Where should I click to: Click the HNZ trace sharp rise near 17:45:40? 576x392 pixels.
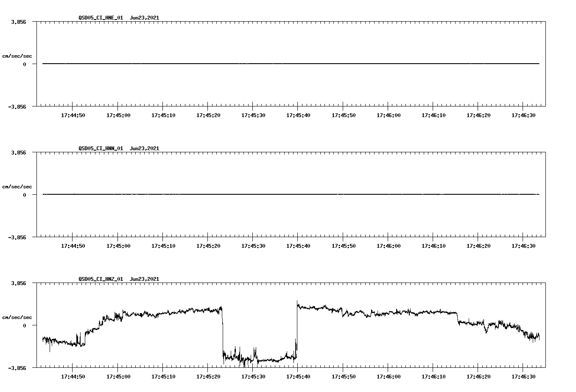(x=297, y=329)
